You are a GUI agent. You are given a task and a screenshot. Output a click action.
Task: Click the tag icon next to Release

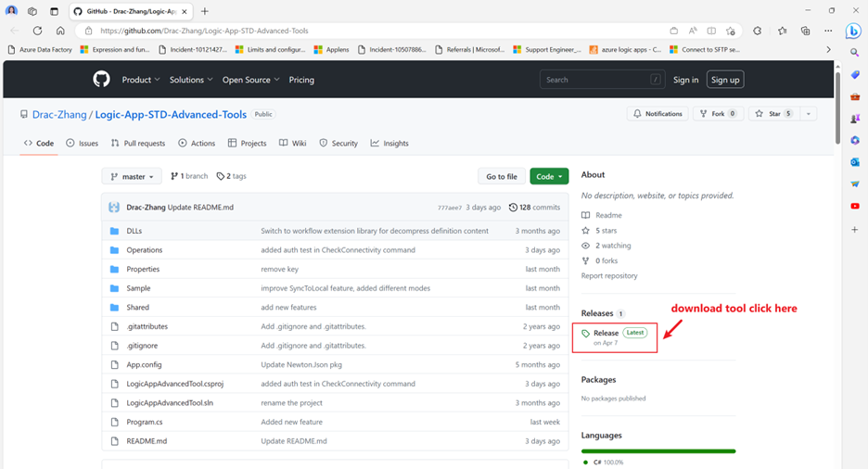coord(586,333)
